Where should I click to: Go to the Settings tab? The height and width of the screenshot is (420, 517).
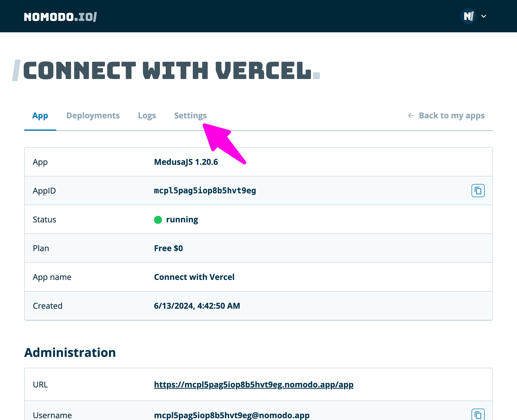(190, 116)
